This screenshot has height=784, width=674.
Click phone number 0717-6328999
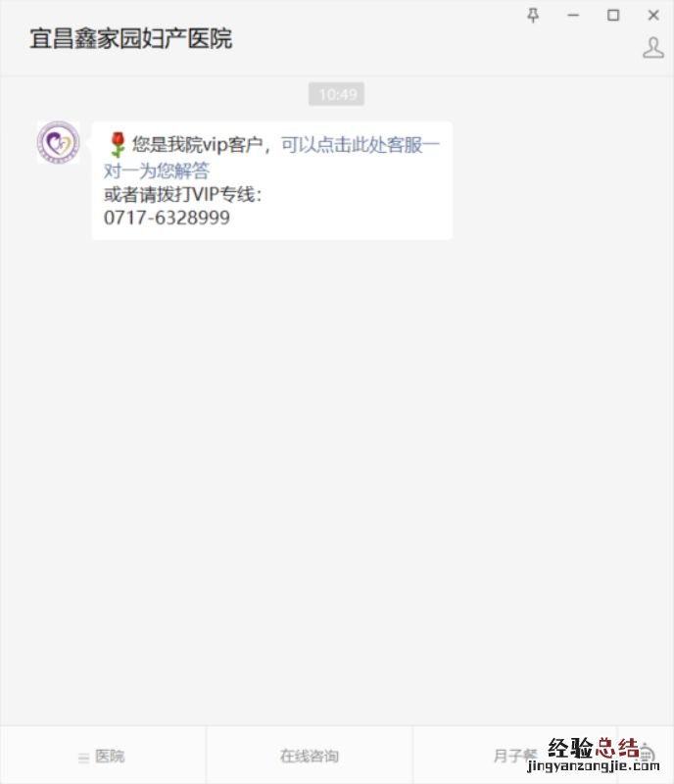(x=167, y=218)
